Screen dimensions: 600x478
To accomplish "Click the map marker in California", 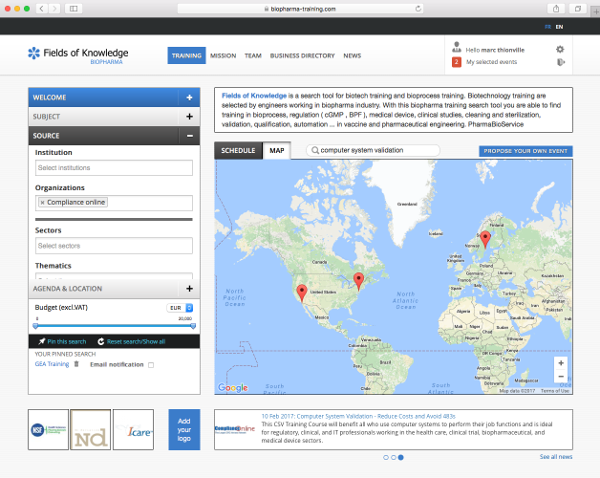I will (x=302, y=294).
